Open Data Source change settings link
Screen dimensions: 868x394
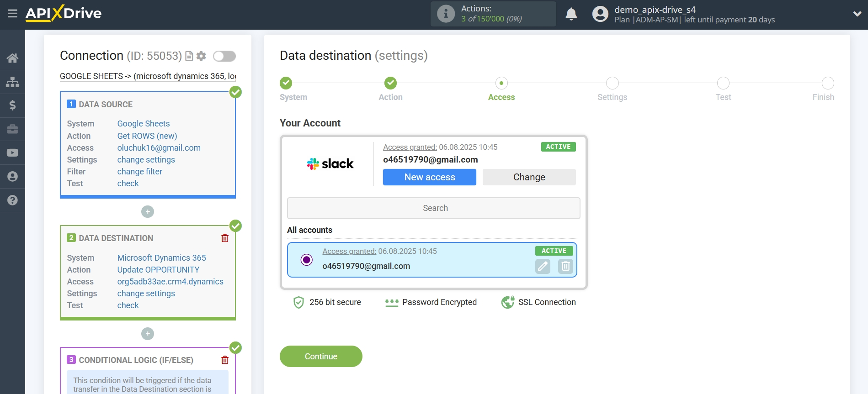146,160
